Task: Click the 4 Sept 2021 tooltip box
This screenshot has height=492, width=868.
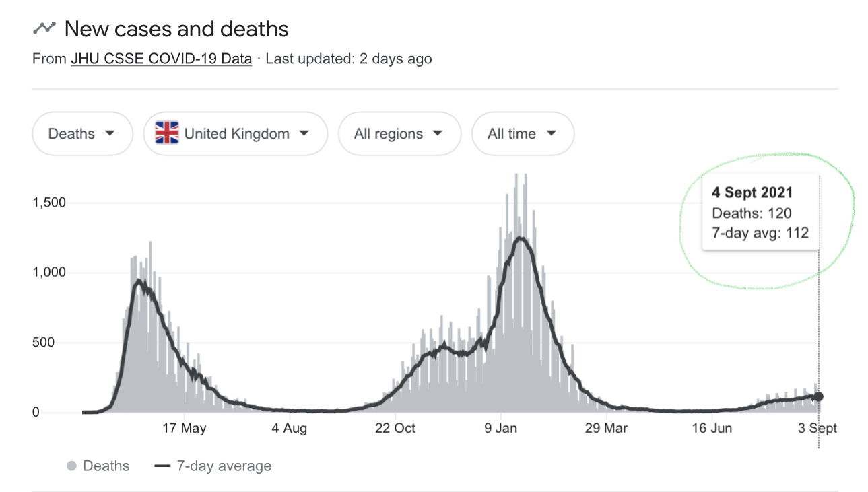Action: coord(760,213)
